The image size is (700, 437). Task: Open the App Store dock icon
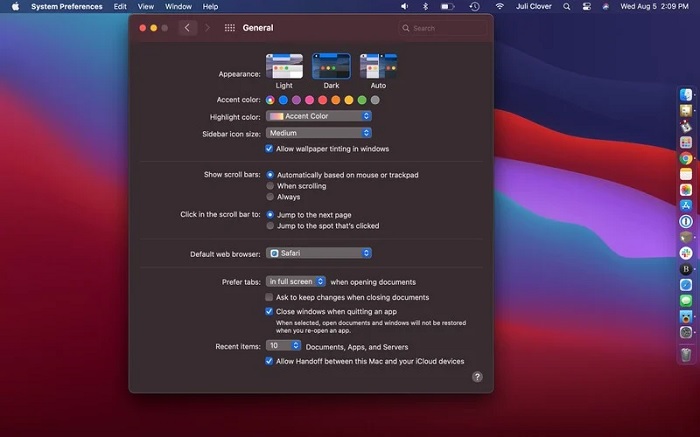coord(686,205)
